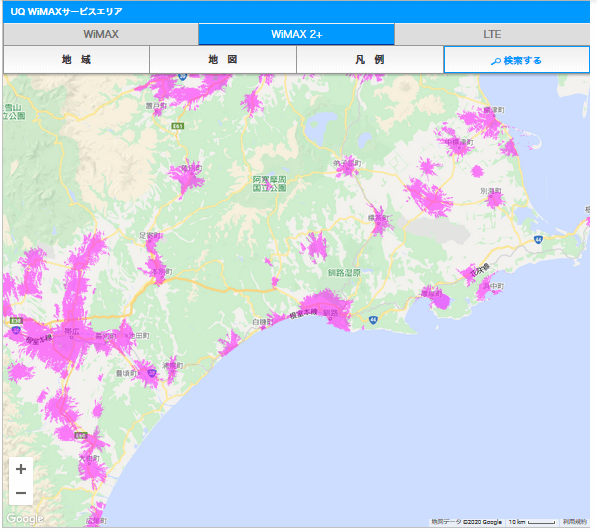Open the LTE coverage tab
Viewport: 597px width, 532px height.
pos(492,34)
